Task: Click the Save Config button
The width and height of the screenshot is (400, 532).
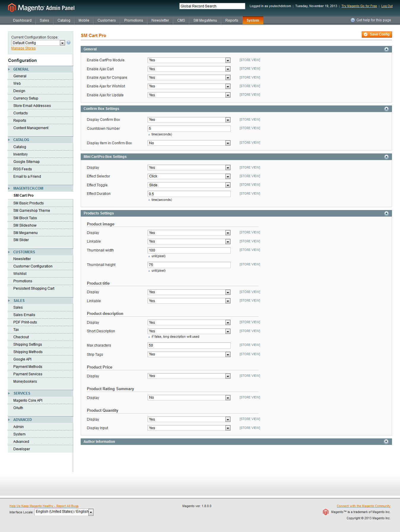Action: click(377, 34)
